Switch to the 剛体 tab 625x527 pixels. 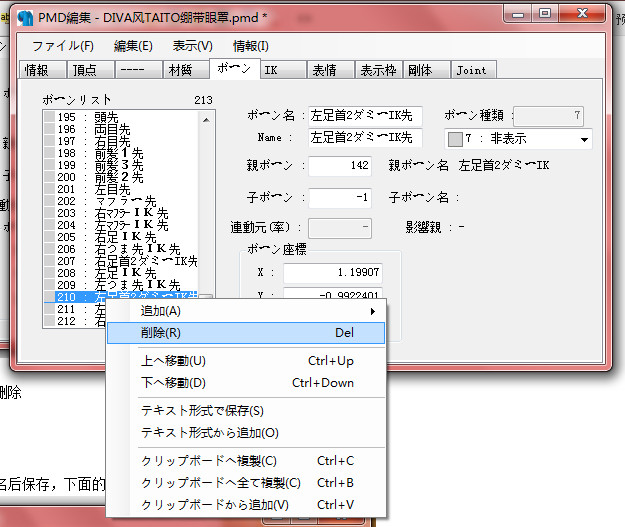click(426, 70)
